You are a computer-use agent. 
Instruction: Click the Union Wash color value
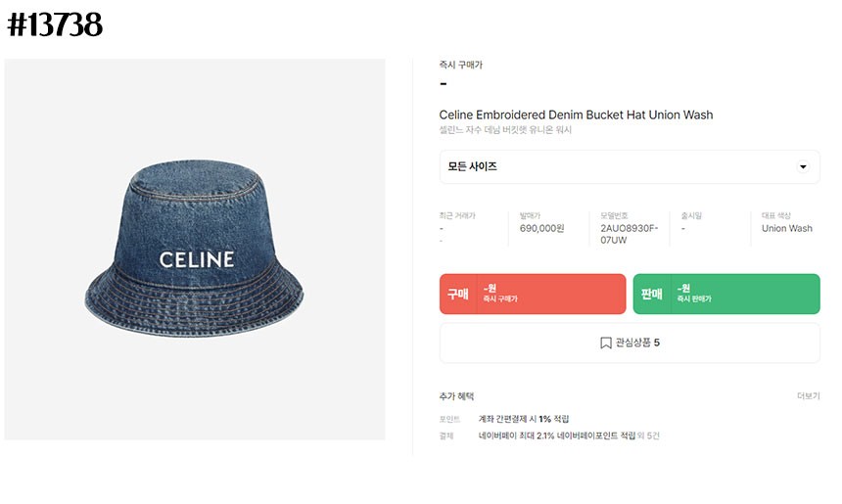[x=787, y=228]
